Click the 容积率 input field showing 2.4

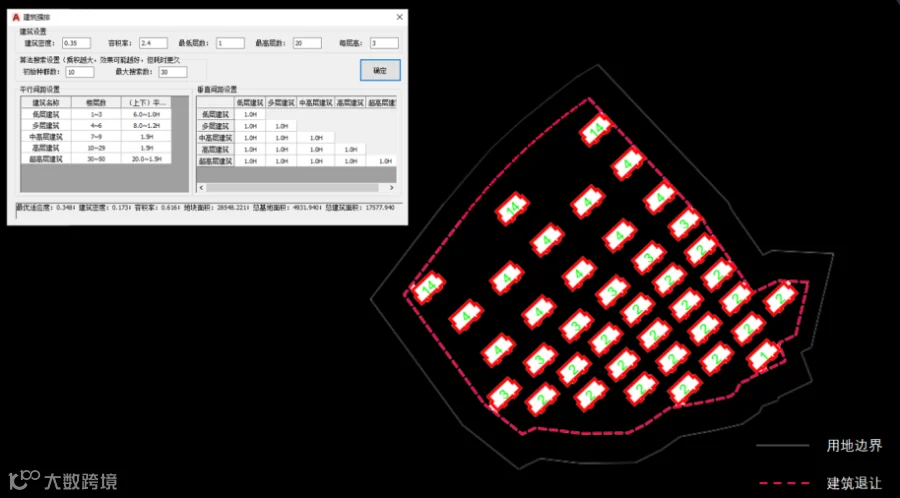(x=153, y=43)
